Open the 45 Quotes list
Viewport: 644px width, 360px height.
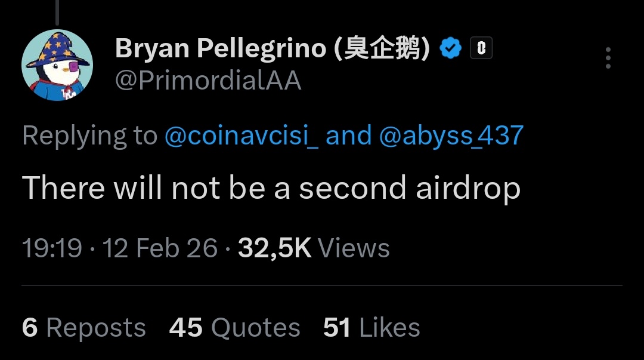234,328
